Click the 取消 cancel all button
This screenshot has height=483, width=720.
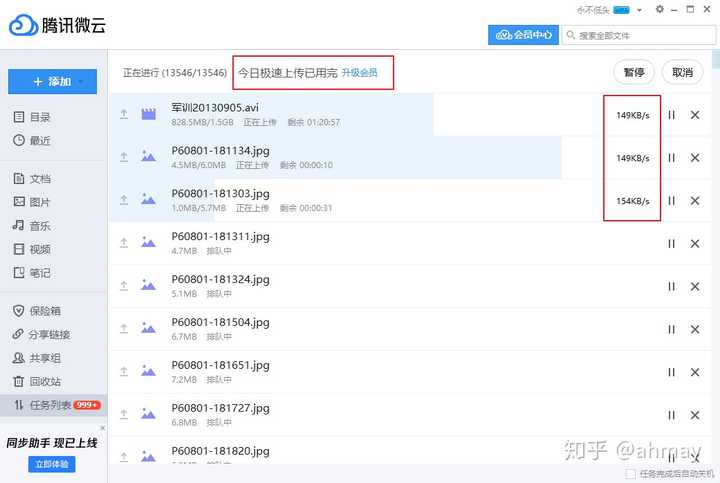[x=682, y=72]
